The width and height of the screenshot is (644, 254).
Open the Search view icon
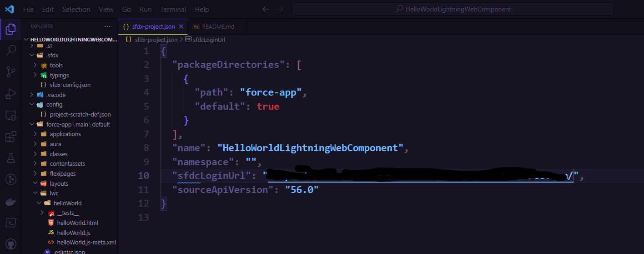(10, 50)
